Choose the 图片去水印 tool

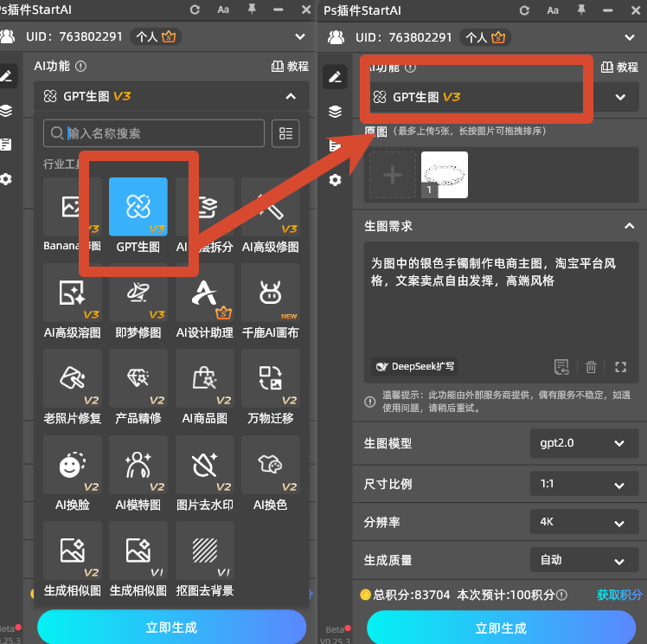point(205,465)
